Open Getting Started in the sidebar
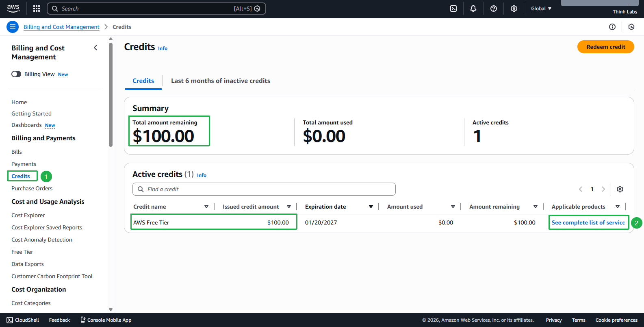The width and height of the screenshot is (644, 327). (x=31, y=113)
